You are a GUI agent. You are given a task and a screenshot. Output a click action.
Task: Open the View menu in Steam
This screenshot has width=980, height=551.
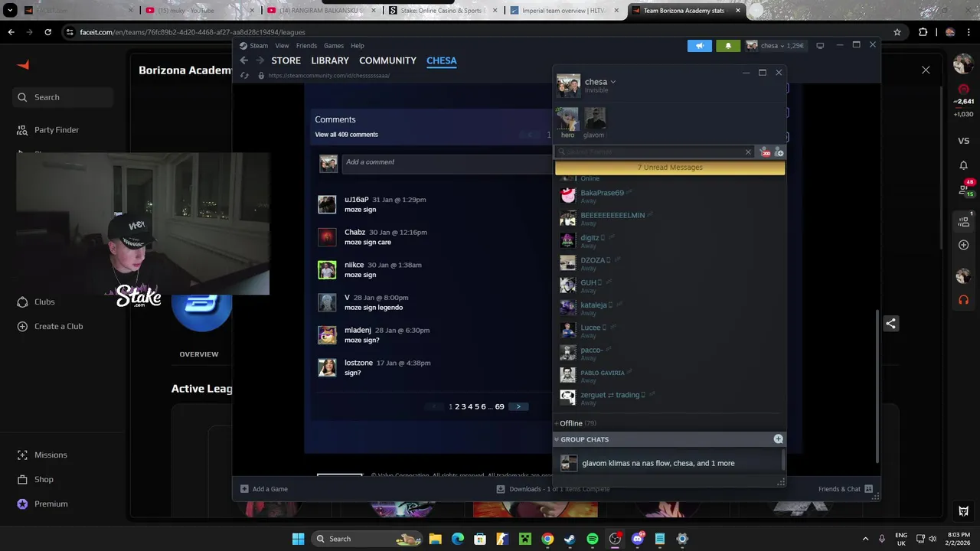pos(282,46)
